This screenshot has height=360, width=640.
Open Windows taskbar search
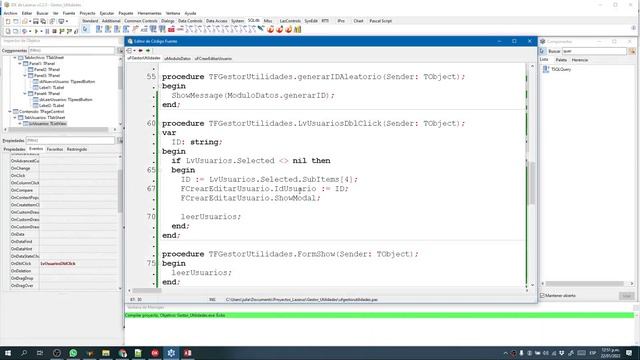(24, 353)
